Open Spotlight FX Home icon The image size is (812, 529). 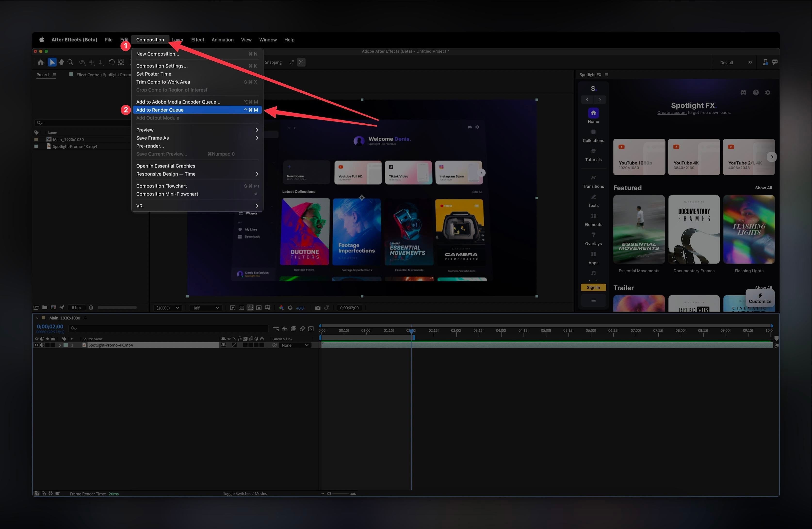pos(593,113)
